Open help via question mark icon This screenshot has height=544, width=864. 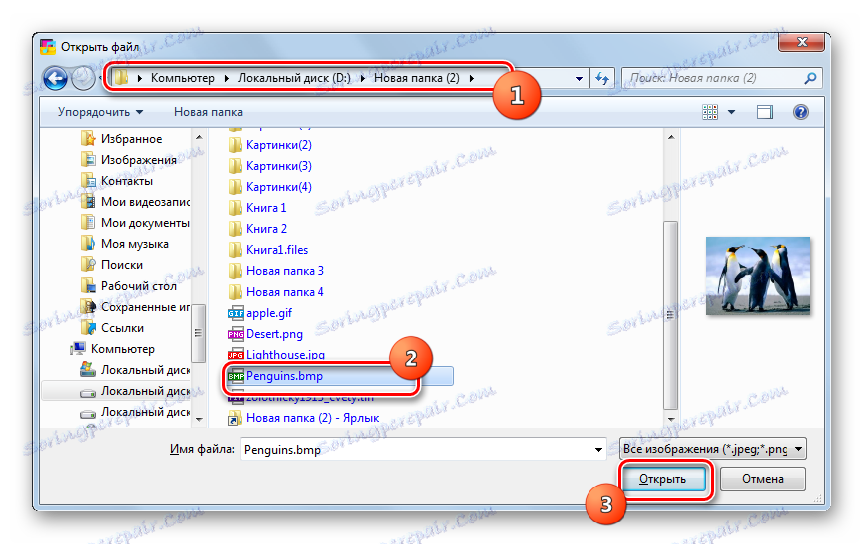pyautogui.click(x=801, y=112)
